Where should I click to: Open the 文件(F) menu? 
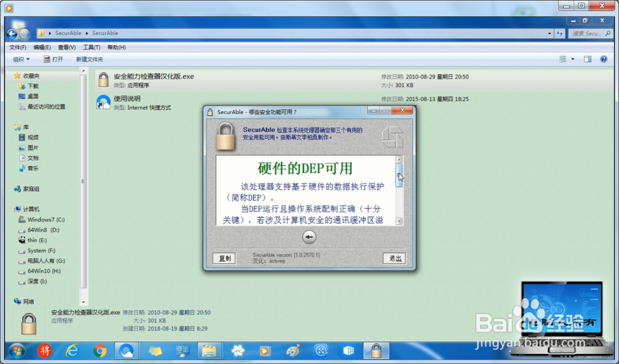tap(18, 48)
